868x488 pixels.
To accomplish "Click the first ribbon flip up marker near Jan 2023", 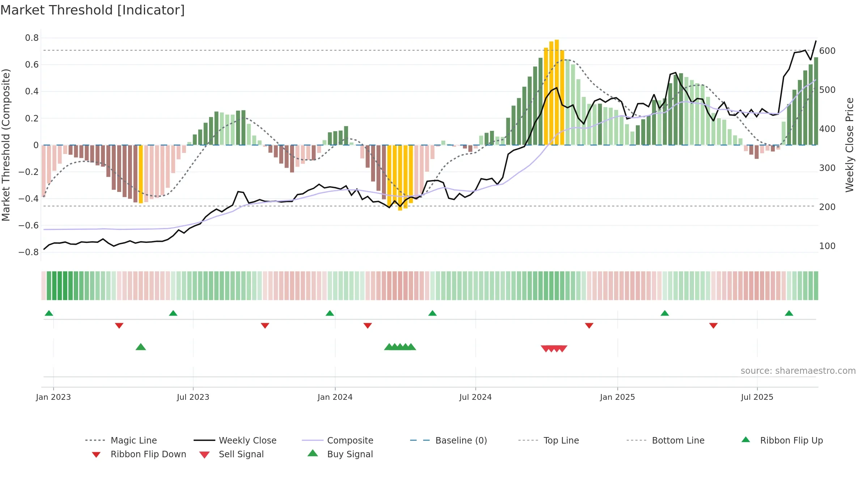I will tap(49, 313).
